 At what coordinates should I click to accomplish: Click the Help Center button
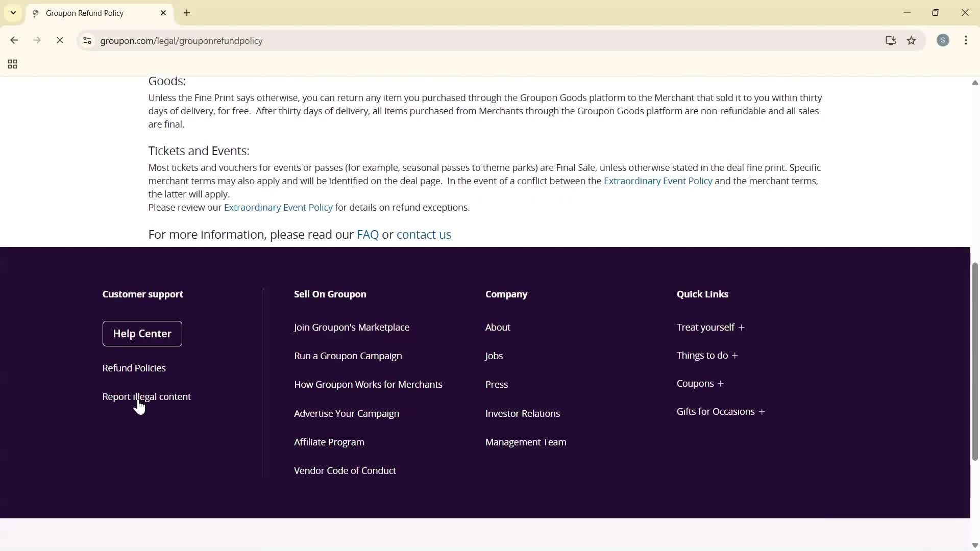pyautogui.click(x=142, y=334)
